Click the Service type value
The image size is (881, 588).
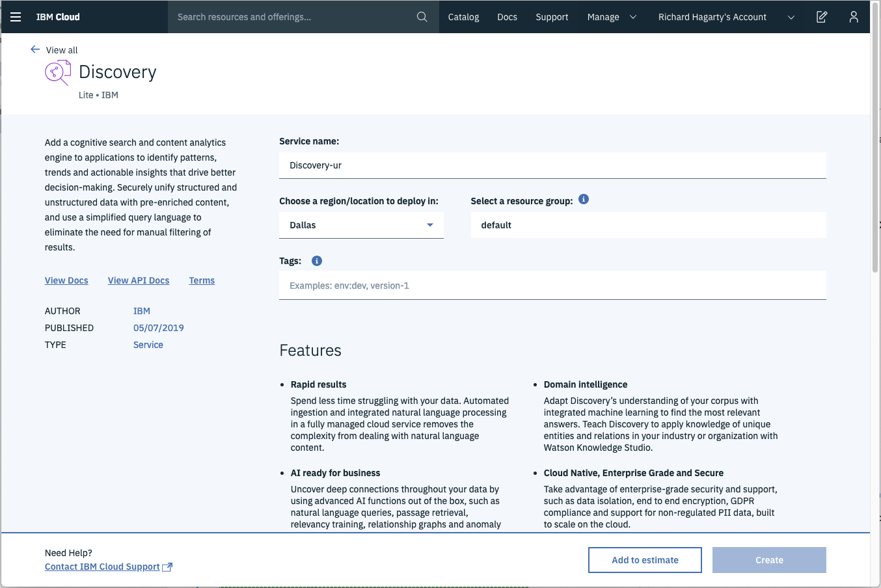coord(148,345)
